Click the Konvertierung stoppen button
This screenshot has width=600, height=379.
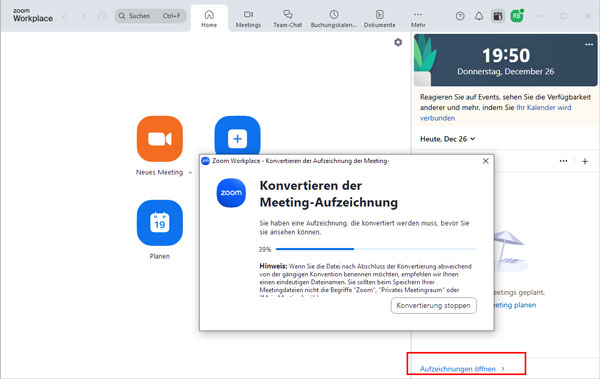[x=434, y=305]
